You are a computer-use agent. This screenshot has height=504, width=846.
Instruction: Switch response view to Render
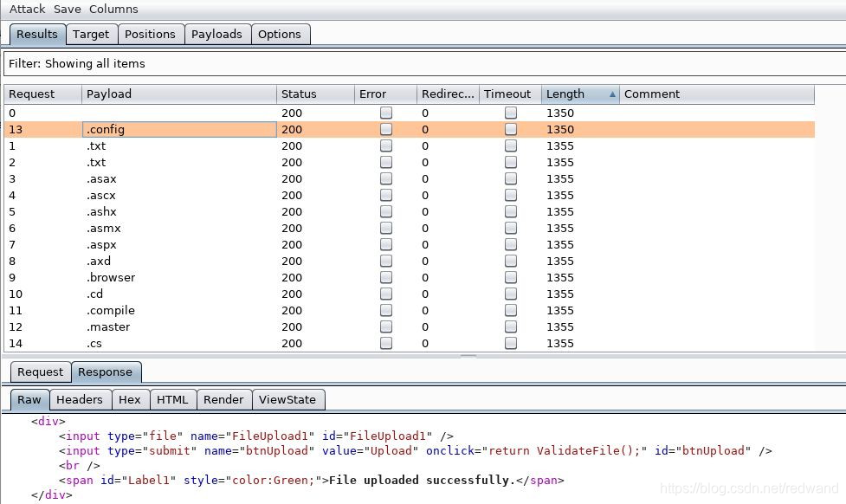(x=224, y=400)
